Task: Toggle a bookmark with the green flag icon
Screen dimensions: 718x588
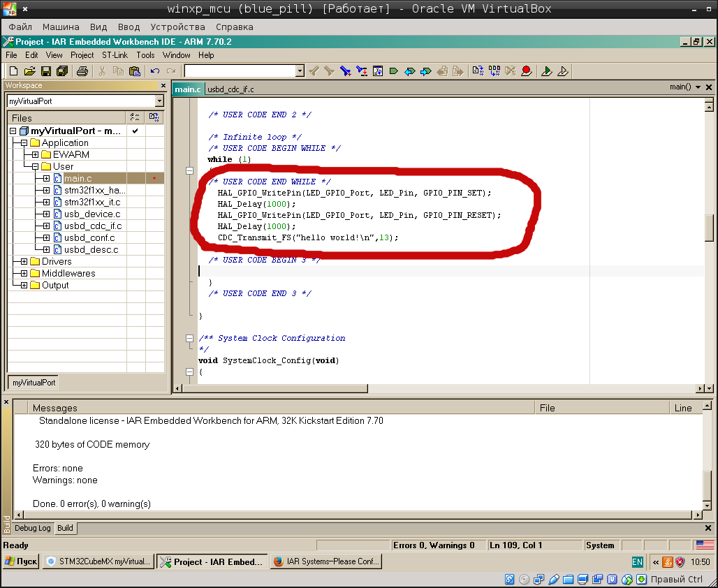Action: click(393, 71)
